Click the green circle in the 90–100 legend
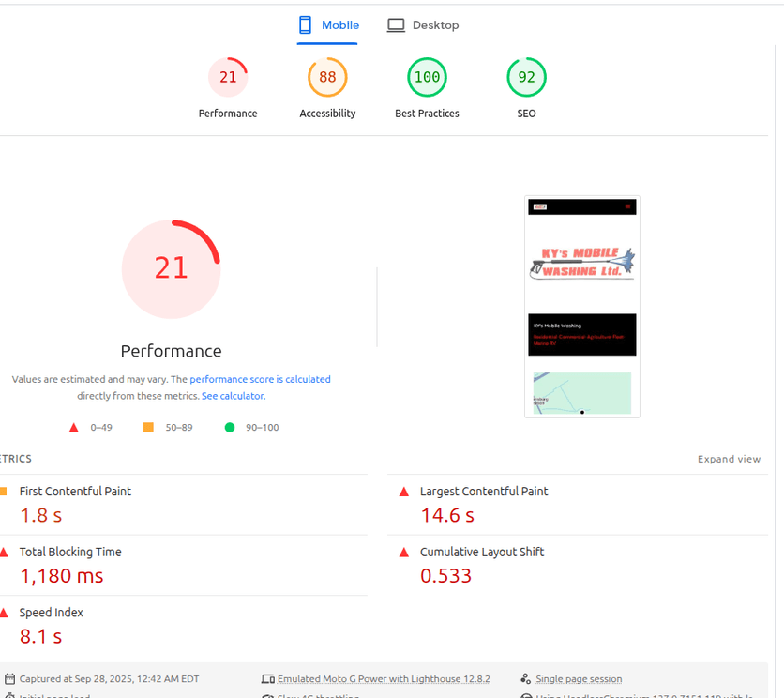The width and height of the screenshot is (784, 698). [229, 427]
